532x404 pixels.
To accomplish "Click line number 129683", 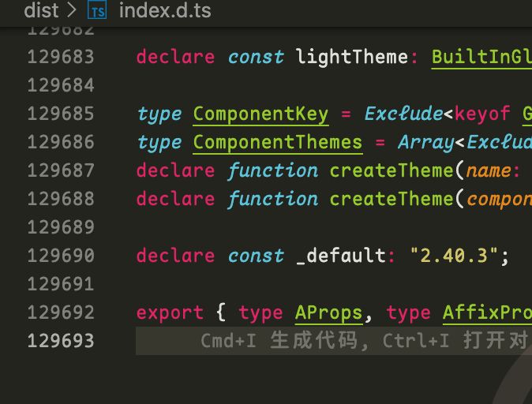I will (61, 57).
